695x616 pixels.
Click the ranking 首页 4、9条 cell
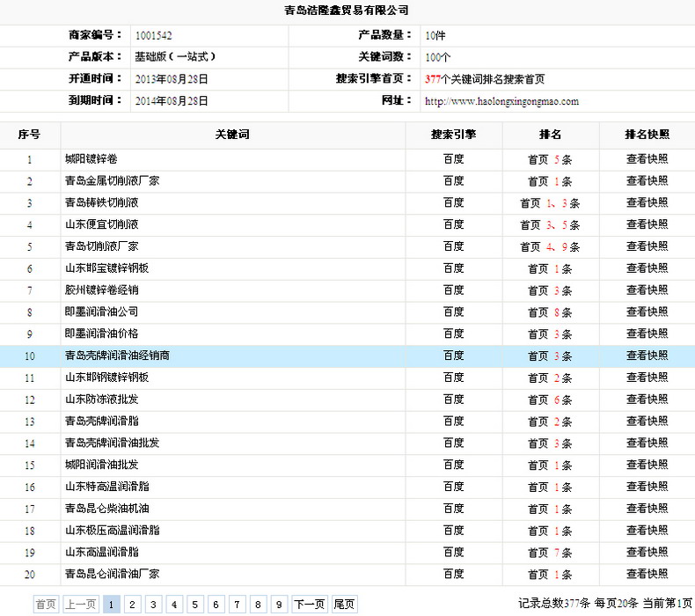tap(550, 247)
